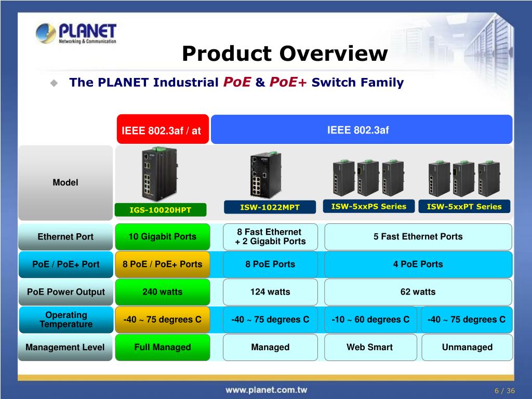The width and height of the screenshot is (532, 399).
Task: Click the Model row header
Action: [x=65, y=183]
